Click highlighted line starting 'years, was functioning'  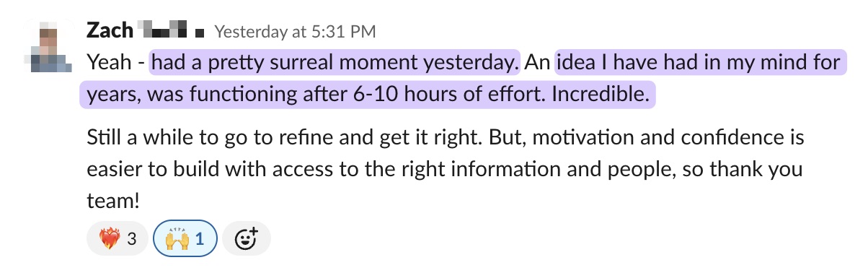click(x=368, y=95)
